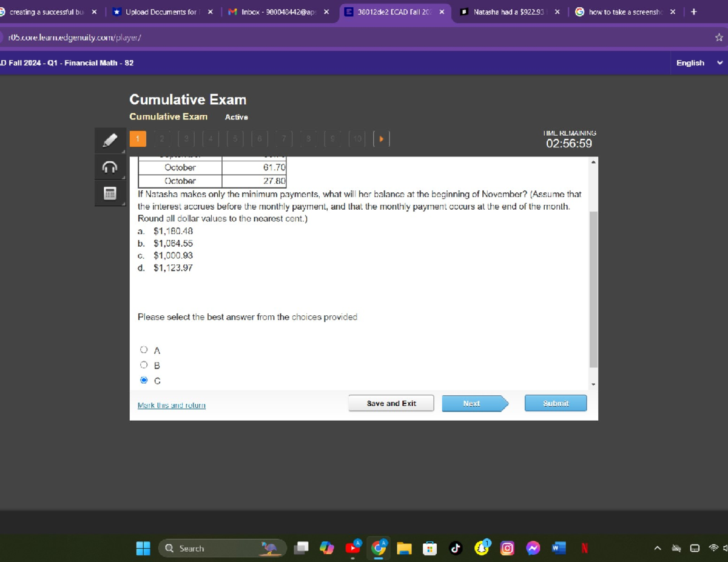This screenshot has width=728, height=562.
Task: Open the calculator tool in sidebar
Action: pyautogui.click(x=110, y=193)
